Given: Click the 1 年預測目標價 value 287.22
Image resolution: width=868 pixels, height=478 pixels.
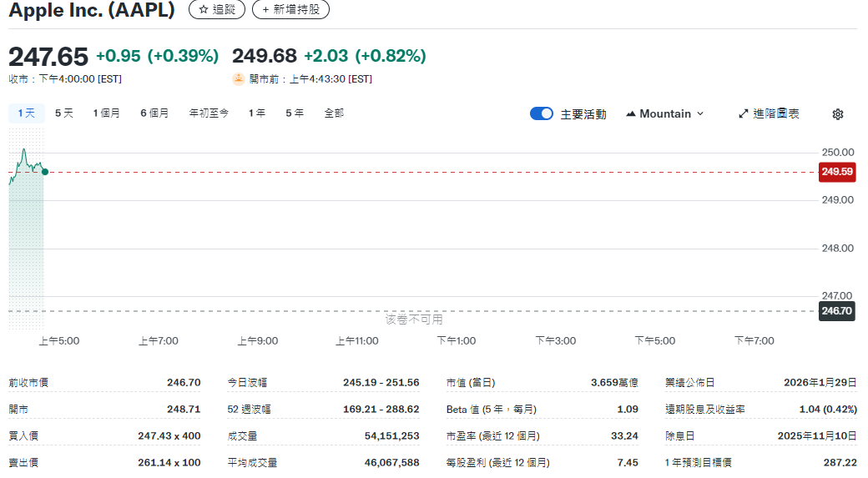Looking at the screenshot, I should tap(840, 462).
